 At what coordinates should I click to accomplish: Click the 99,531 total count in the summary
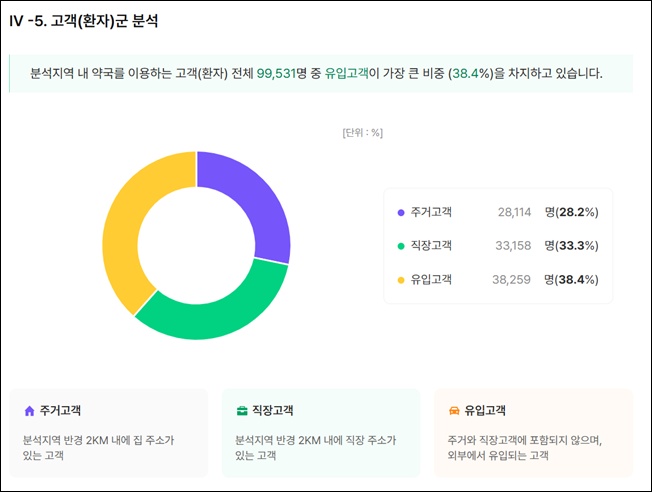(276, 74)
